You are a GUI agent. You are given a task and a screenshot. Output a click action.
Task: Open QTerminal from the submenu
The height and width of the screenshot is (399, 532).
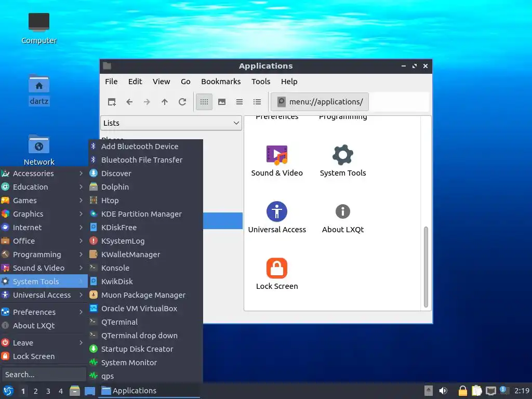(145, 322)
